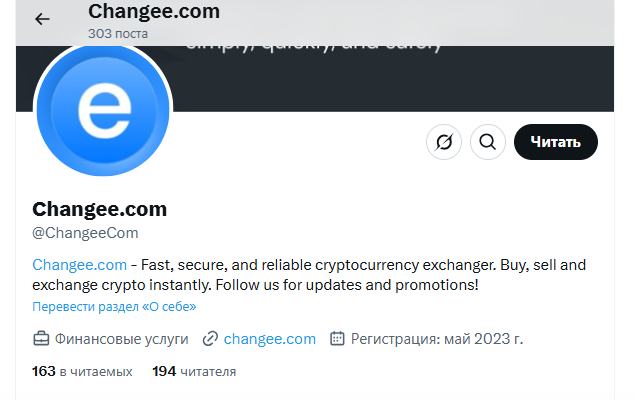
Task: Click the calendar icon near Регистрация
Action: [337, 338]
